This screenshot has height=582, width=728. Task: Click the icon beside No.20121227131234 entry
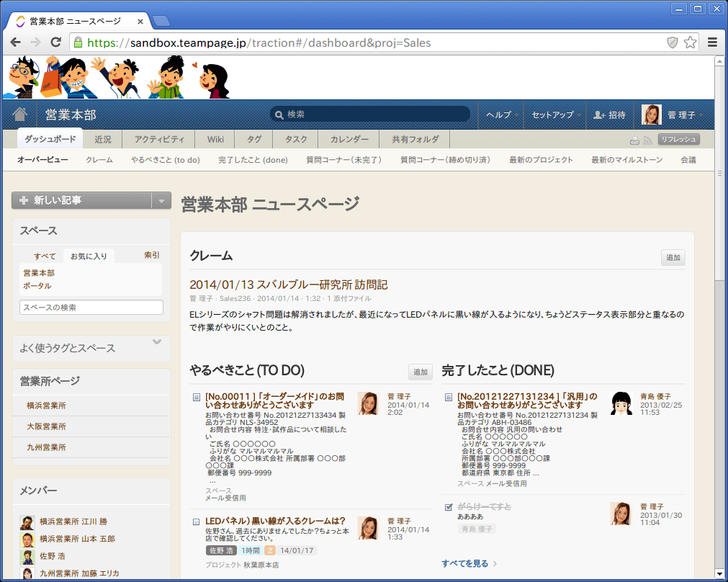[x=449, y=397]
